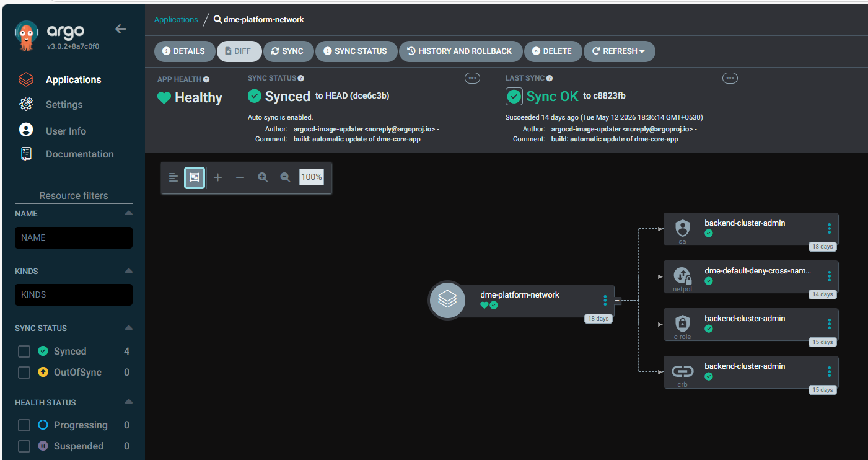
Task: Zoom in the resource graph
Action: (263, 177)
